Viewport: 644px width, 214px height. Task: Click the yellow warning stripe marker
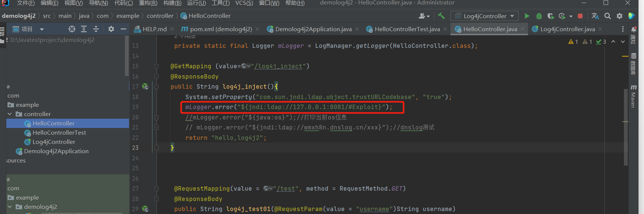point(625,56)
